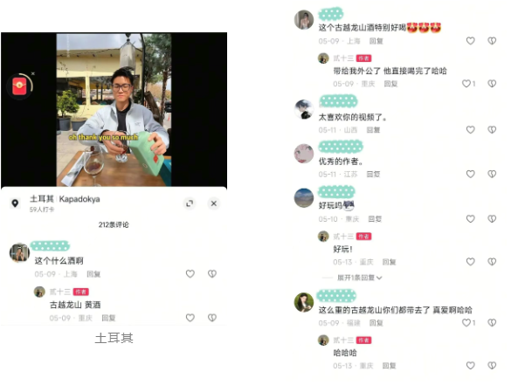This screenshot has width=532, height=392.
Task: Expand comments panel with fullscreen arrows icon
Action: tap(190, 203)
